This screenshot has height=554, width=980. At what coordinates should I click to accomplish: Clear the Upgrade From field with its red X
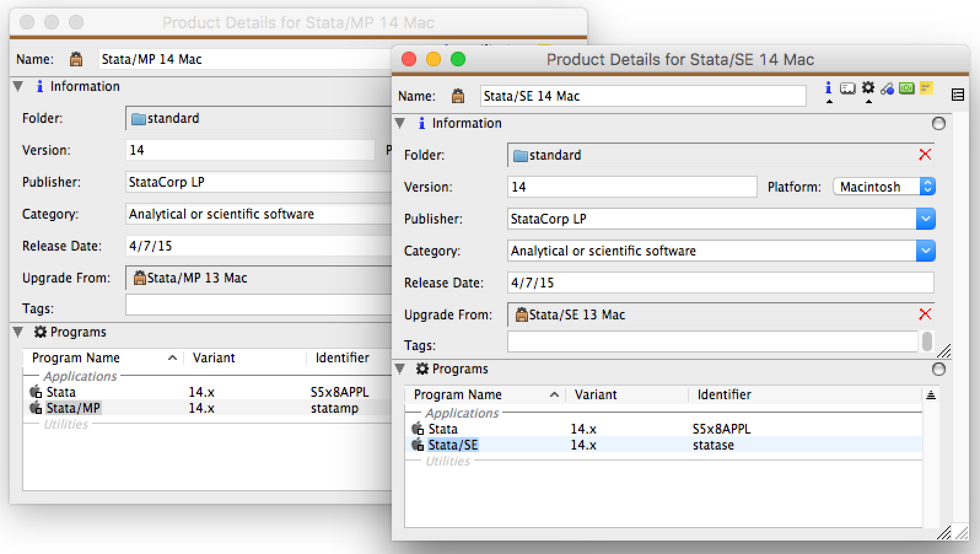925,314
